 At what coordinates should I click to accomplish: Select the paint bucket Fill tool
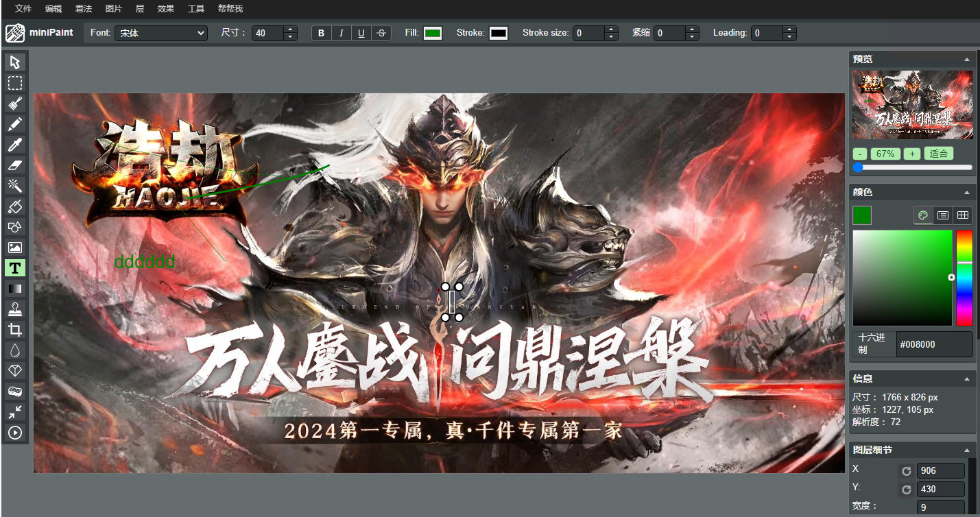(x=15, y=206)
